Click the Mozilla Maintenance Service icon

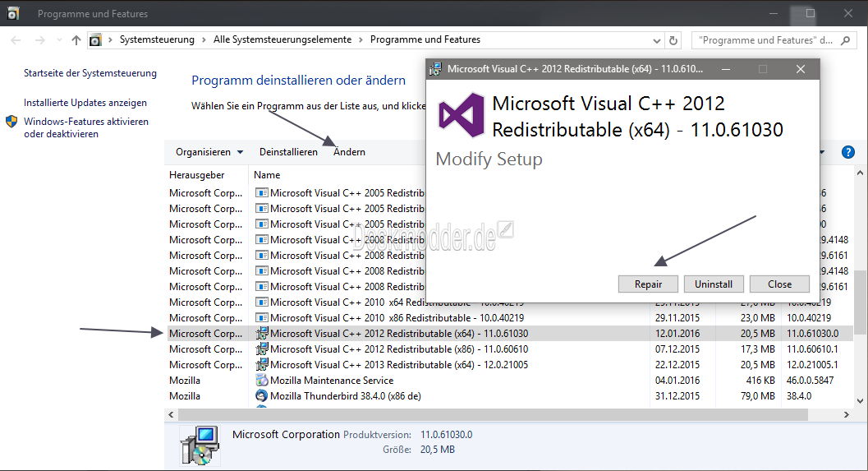click(262, 380)
